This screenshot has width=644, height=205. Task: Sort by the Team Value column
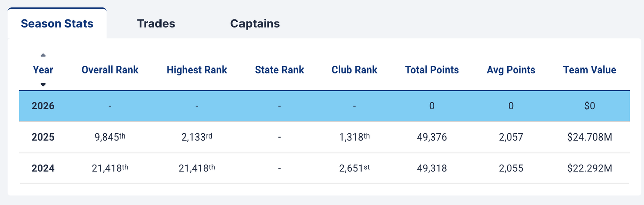pos(590,70)
